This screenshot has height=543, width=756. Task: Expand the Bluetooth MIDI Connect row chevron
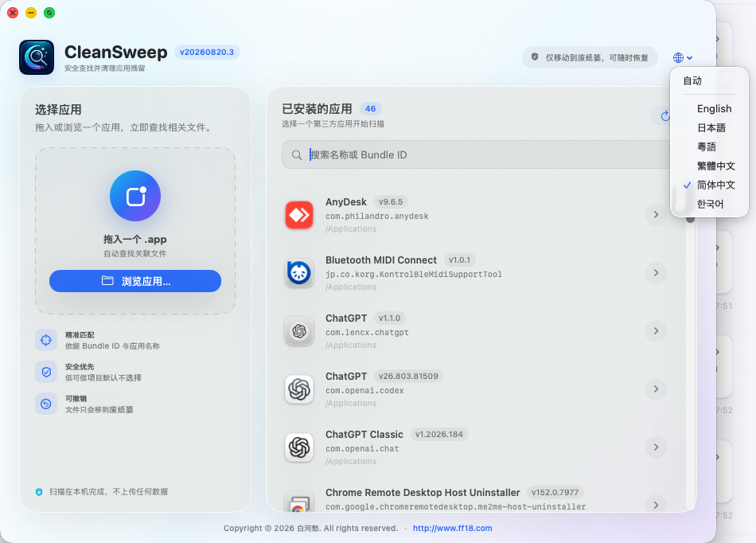tap(656, 273)
